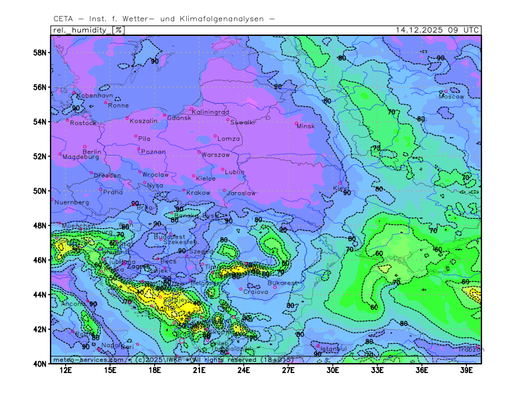Select the Berlin city marker circle
Image resolution: width=532 pixels, height=399 pixels.
[84, 146]
